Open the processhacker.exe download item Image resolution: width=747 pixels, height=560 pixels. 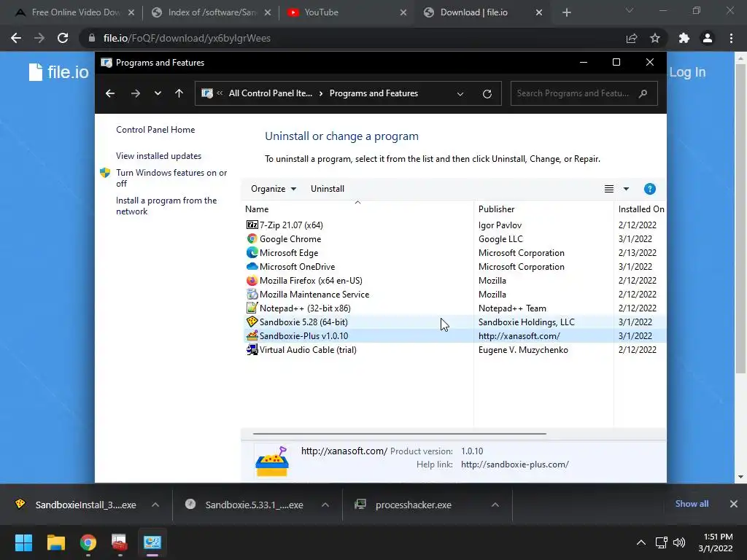[x=414, y=505]
